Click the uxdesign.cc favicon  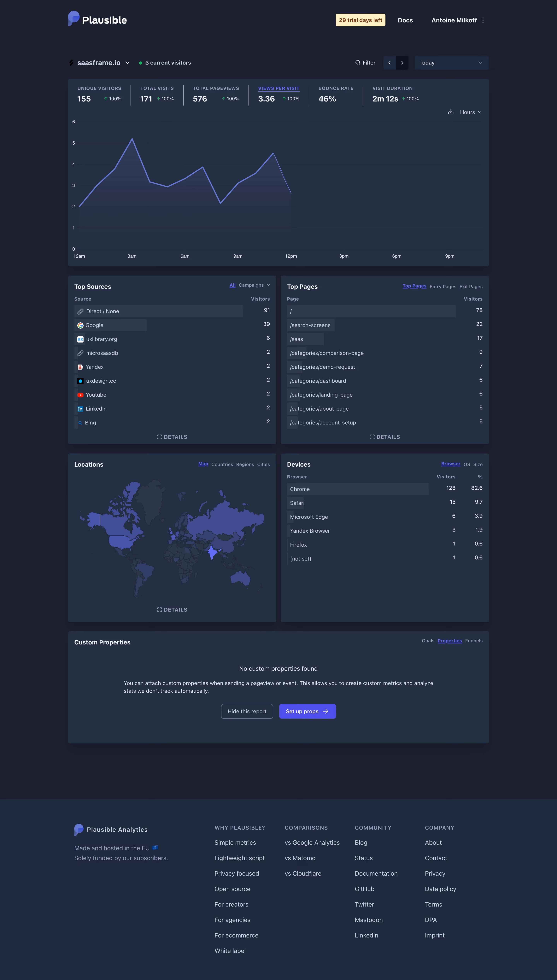tap(80, 381)
